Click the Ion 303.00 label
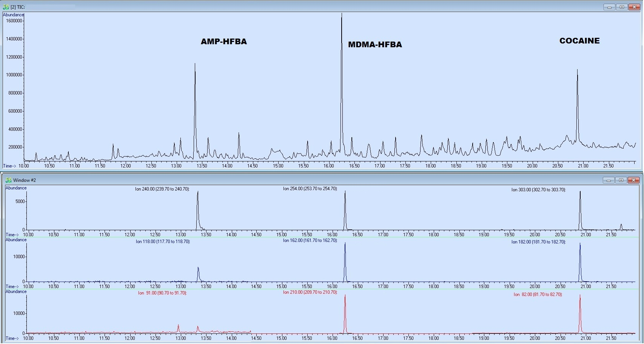This screenshot has height=344, width=644. tap(539, 190)
